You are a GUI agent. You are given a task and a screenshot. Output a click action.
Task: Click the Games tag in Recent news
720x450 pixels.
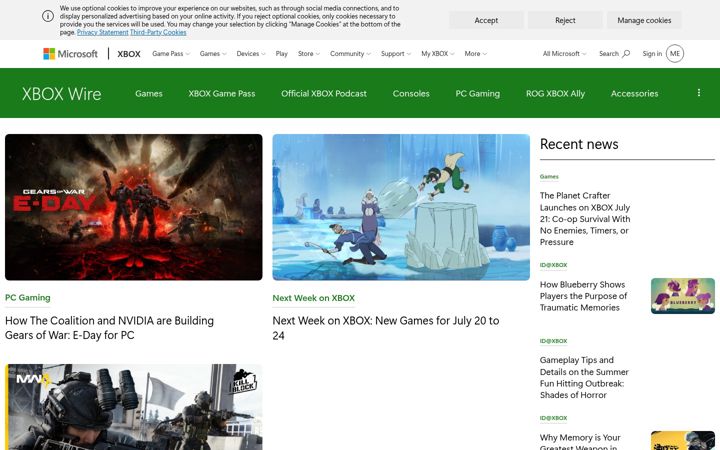pyautogui.click(x=549, y=176)
